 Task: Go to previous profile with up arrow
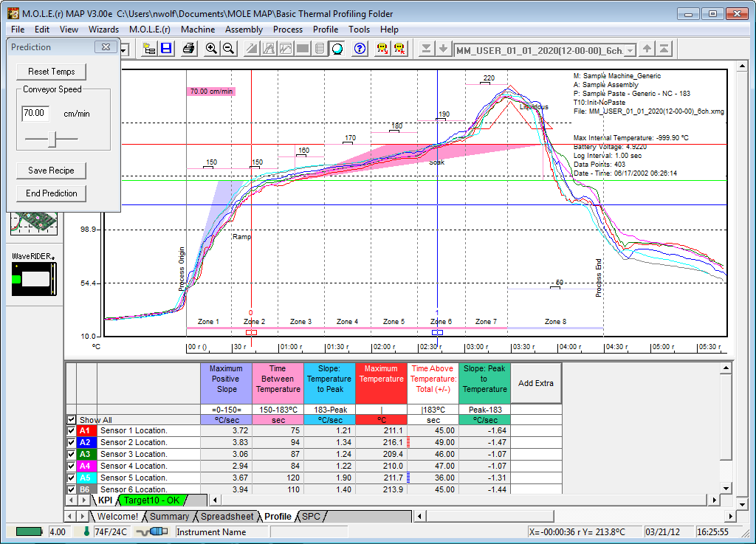tap(647, 49)
